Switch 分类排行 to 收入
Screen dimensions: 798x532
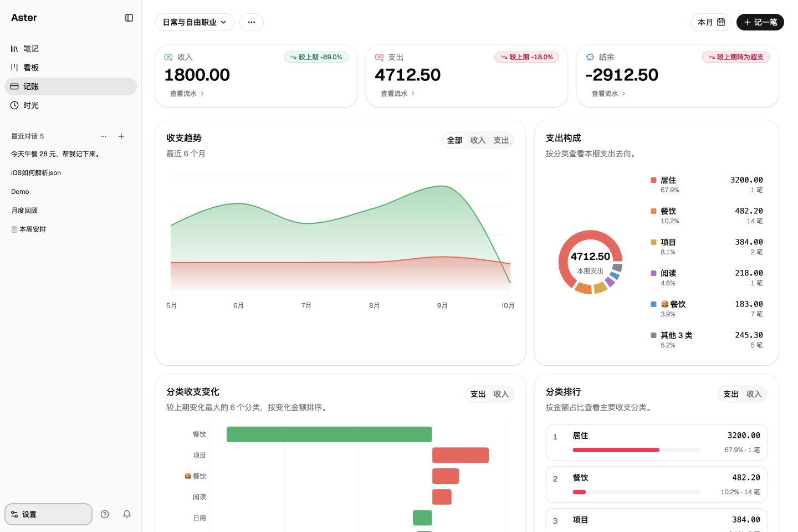coord(754,394)
